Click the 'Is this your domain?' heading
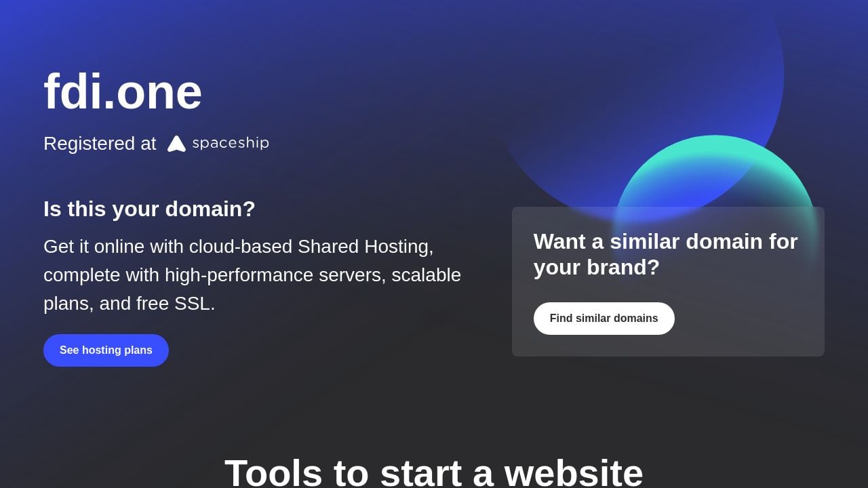 pyautogui.click(x=149, y=209)
